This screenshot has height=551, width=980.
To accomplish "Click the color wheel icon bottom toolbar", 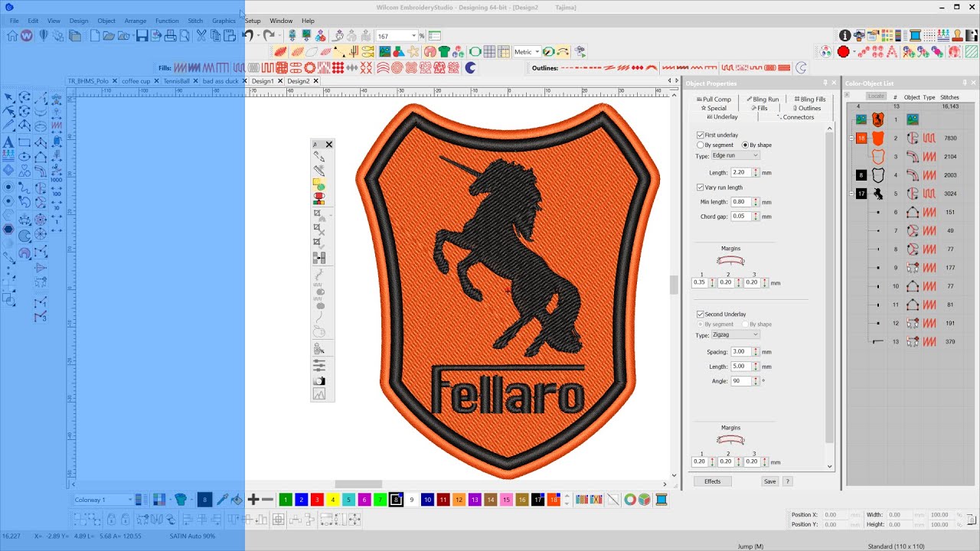I will [x=629, y=500].
